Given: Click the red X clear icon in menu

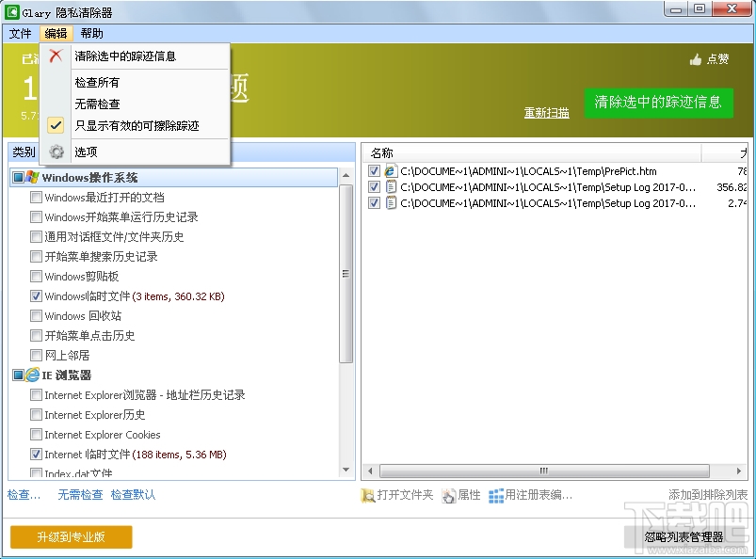Looking at the screenshot, I should tap(56, 56).
